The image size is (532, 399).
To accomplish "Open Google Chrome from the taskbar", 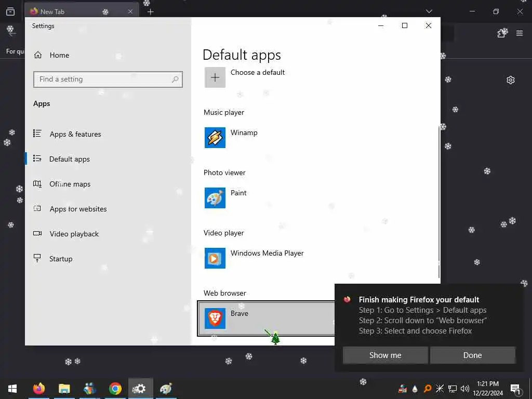I will [x=115, y=389].
